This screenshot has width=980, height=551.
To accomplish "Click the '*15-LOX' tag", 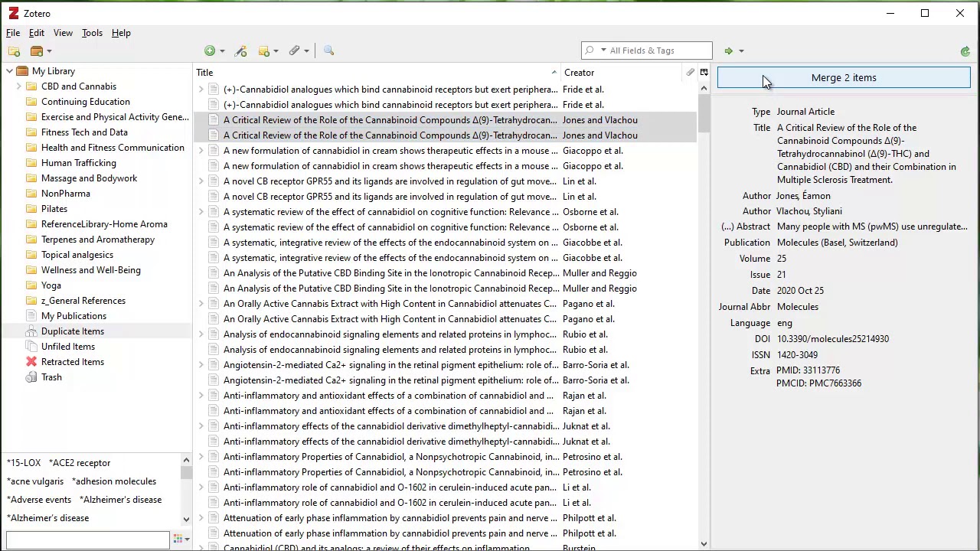I will pyautogui.click(x=24, y=463).
